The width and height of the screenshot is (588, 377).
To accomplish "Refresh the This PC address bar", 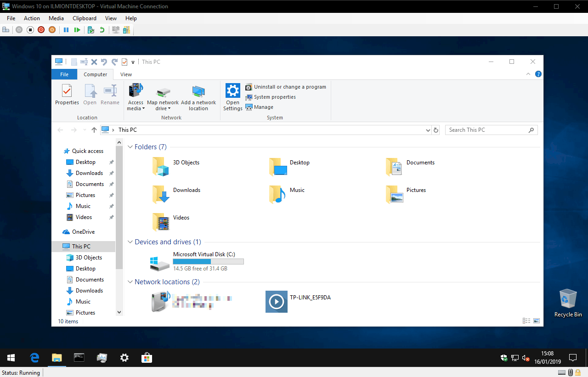I will coord(436,130).
